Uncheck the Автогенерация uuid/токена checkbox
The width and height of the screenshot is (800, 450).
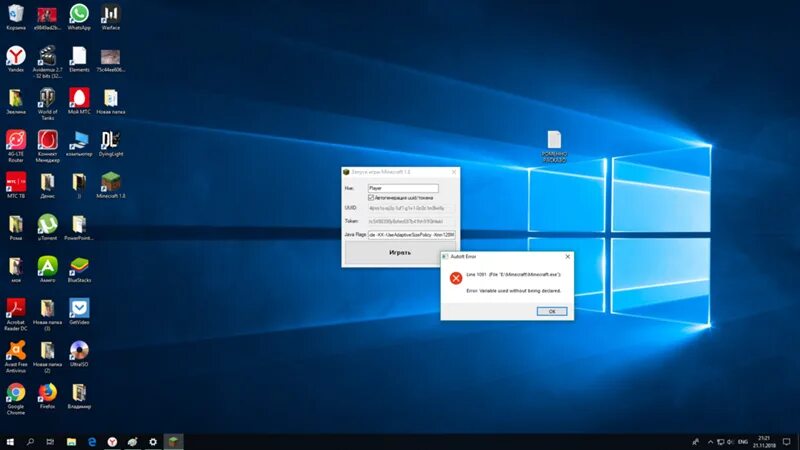click(371, 197)
